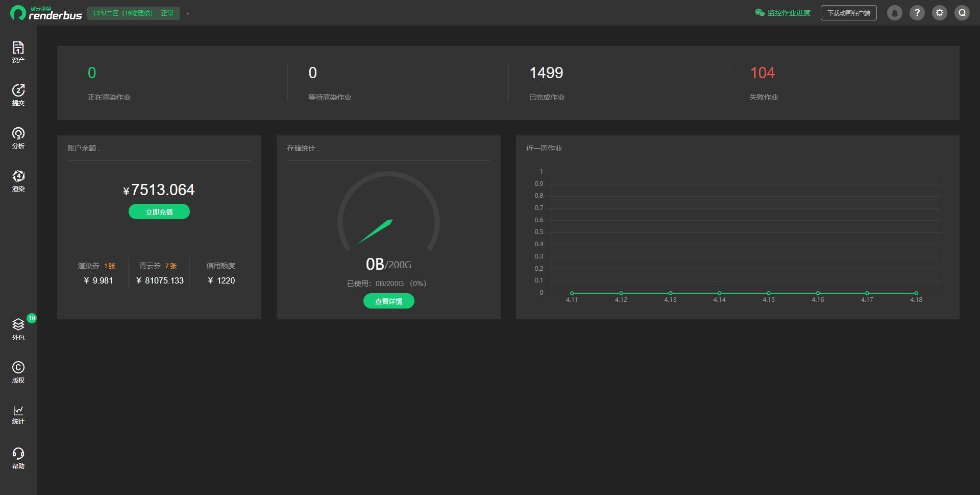Open the 分析 (Analysis) sidebar icon
This screenshot has width=980, height=495.
[18, 137]
